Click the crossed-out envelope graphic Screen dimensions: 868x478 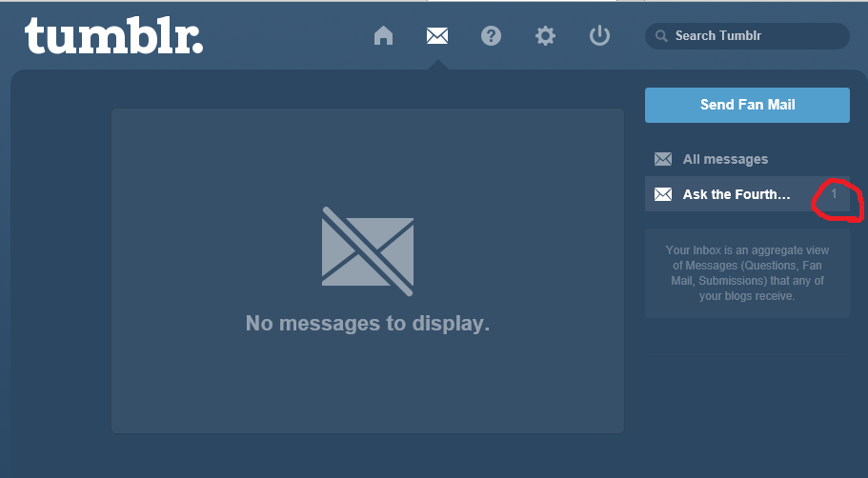pyautogui.click(x=368, y=247)
